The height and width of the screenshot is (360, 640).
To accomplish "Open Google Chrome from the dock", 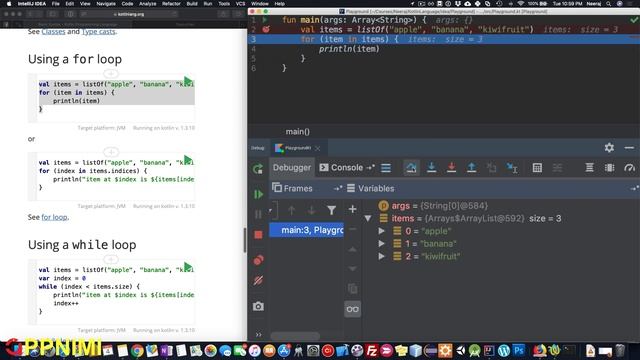I will click(x=137, y=351).
